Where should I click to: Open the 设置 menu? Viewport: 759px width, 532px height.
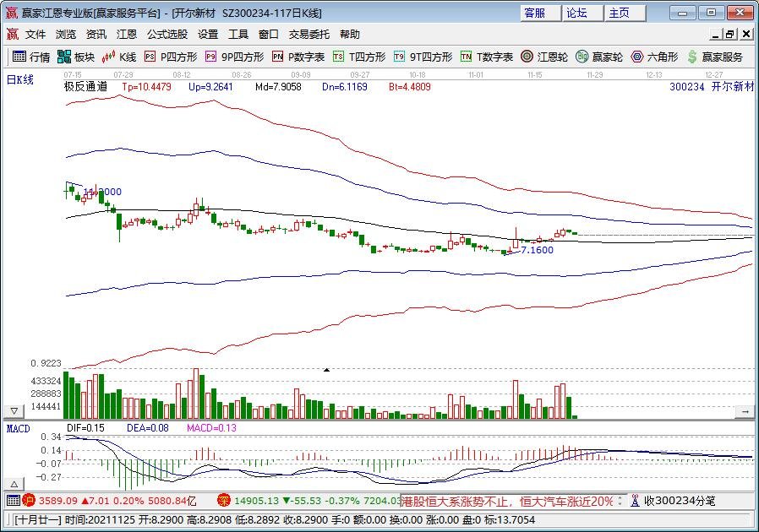tap(208, 35)
